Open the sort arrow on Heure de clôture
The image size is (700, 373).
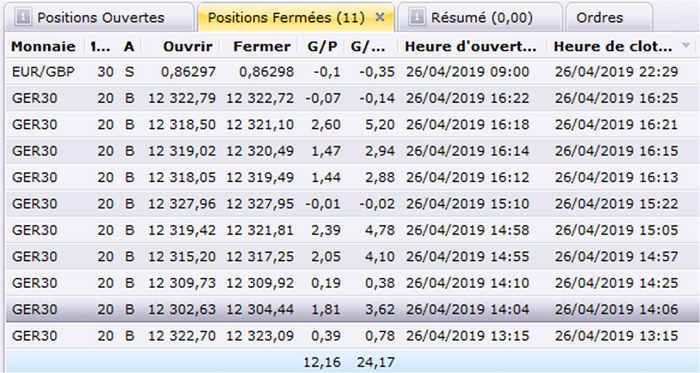tap(686, 45)
